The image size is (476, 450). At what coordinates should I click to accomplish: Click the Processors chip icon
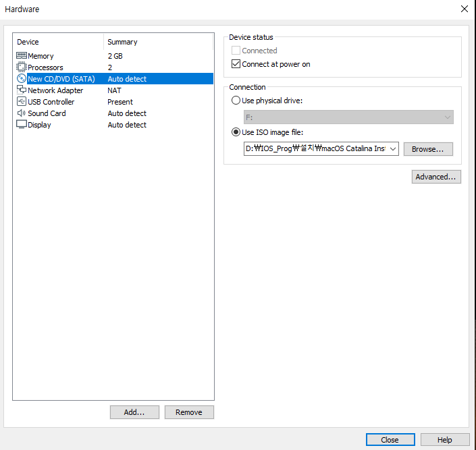point(21,67)
